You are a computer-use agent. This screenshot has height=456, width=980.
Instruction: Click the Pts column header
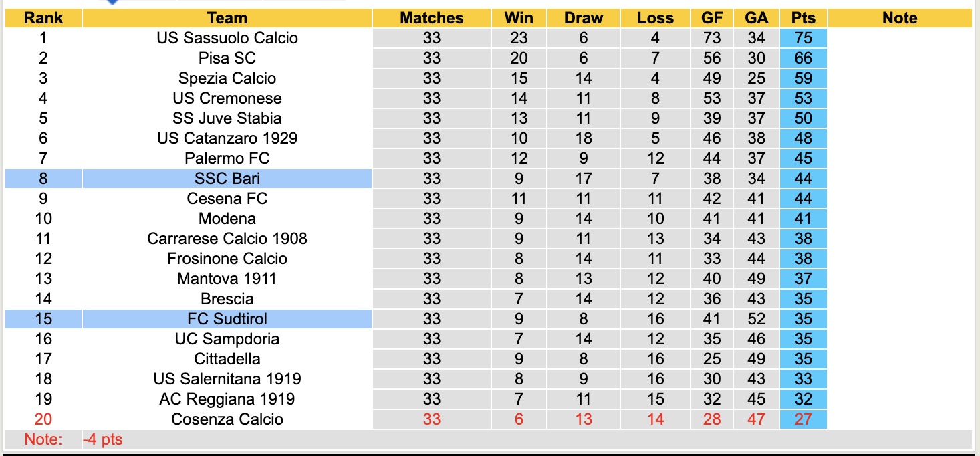pyautogui.click(x=803, y=18)
